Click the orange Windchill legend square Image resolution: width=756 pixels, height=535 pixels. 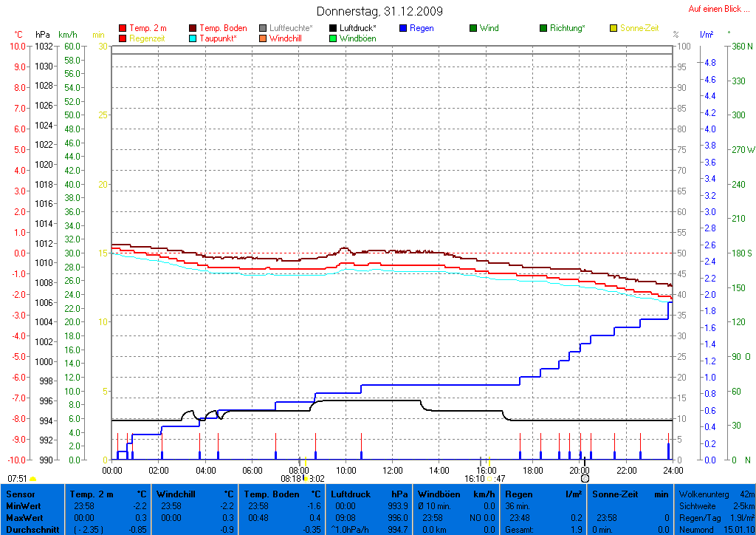263,38
